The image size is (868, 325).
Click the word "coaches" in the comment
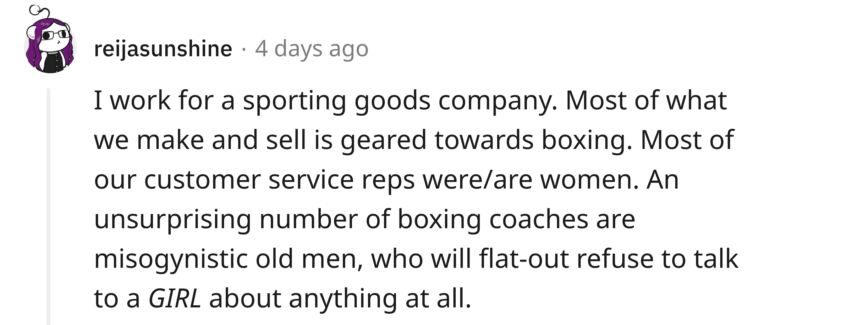539,219
